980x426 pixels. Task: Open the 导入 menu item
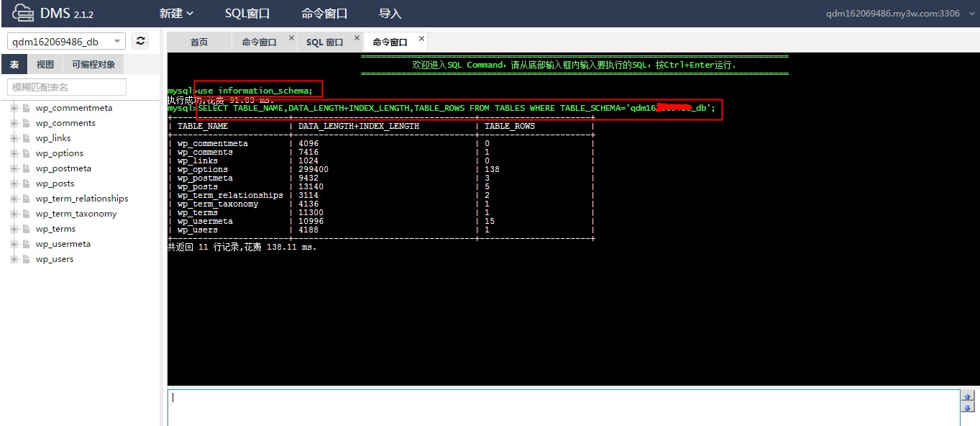tap(390, 14)
